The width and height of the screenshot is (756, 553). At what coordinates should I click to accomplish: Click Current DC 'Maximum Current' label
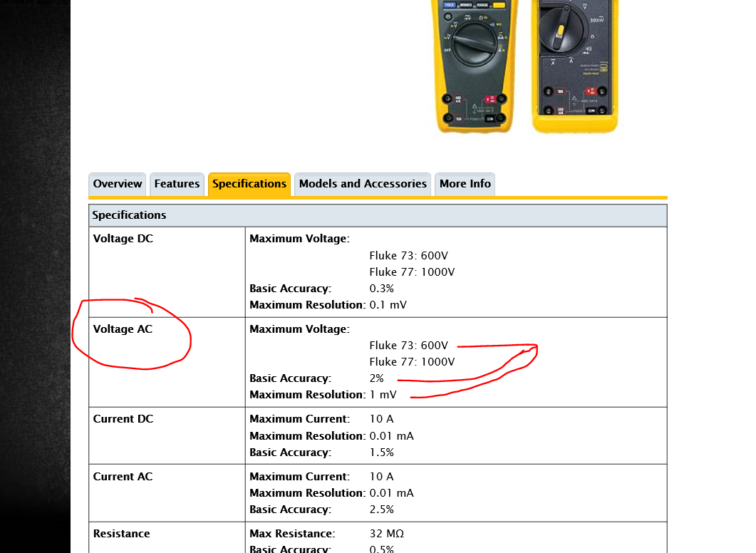299,419
